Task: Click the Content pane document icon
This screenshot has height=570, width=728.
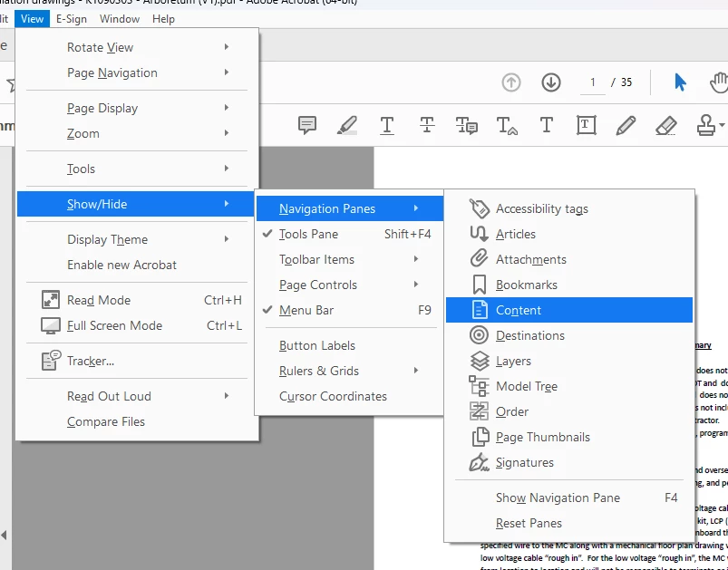Action: click(x=480, y=310)
